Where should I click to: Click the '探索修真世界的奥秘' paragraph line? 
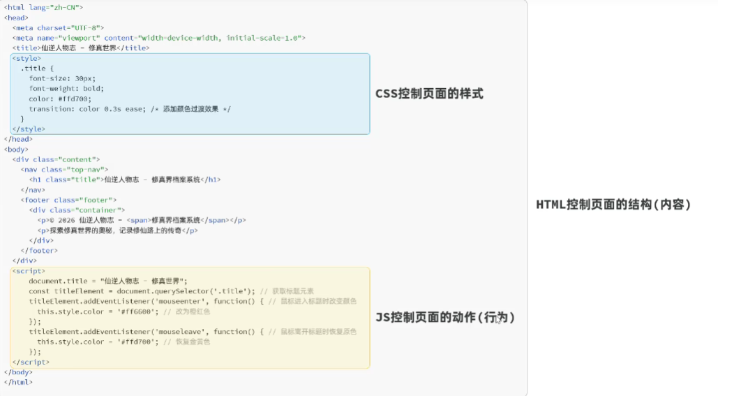(117, 230)
